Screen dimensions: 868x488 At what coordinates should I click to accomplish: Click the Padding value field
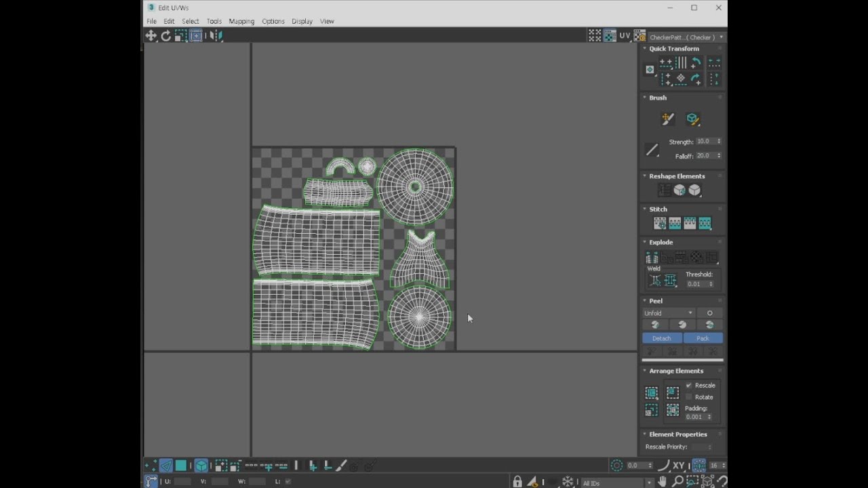[696, 417]
